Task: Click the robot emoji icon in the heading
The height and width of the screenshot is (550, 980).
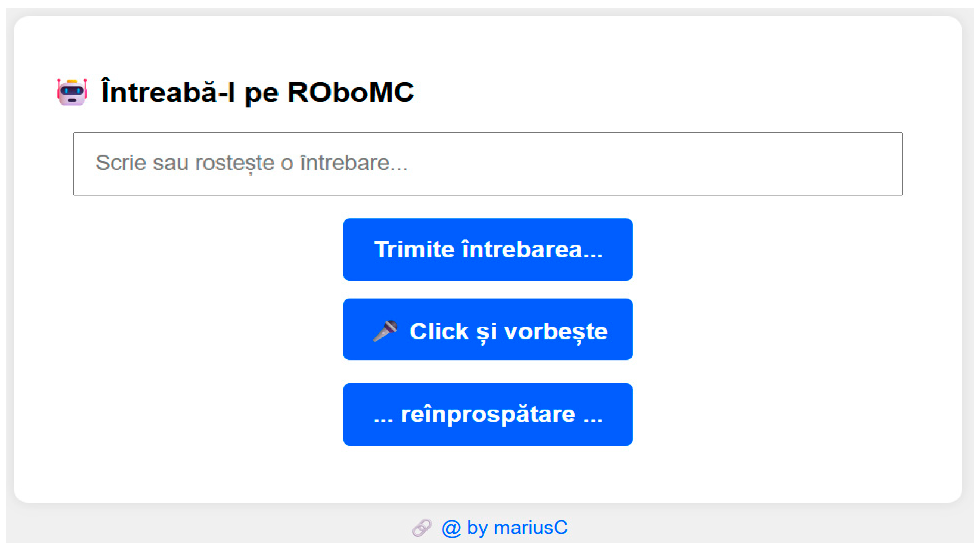Action: pyautogui.click(x=72, y=92)
